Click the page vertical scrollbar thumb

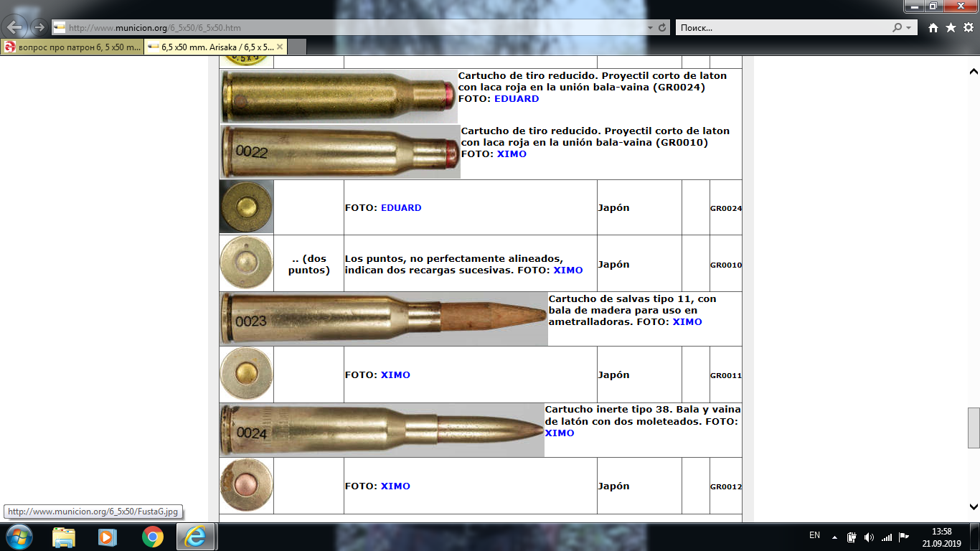[973, 428]
